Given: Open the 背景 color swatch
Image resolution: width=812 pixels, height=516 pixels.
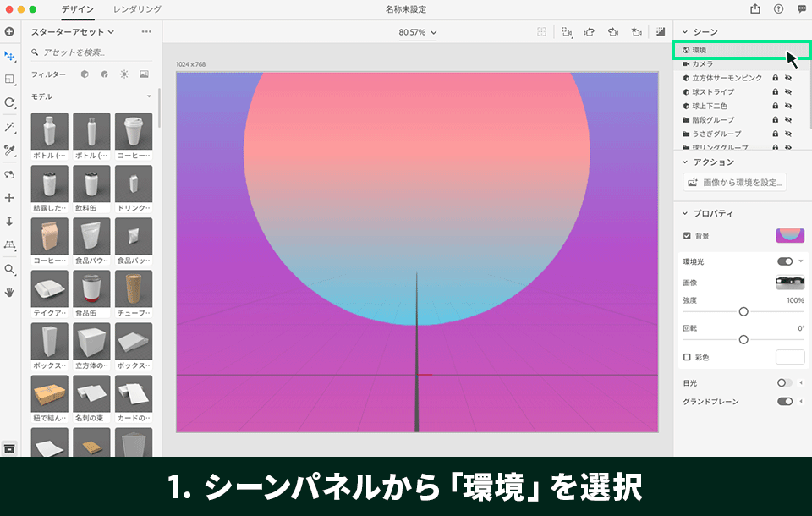Looking at the screenshot, I should pyautogui.click(x=790, y=236).
